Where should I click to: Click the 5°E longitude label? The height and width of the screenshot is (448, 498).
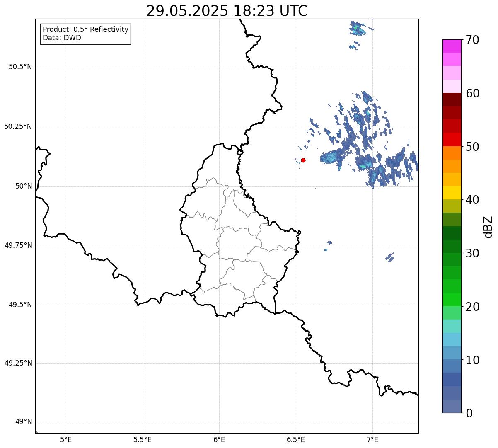point(66,439)
